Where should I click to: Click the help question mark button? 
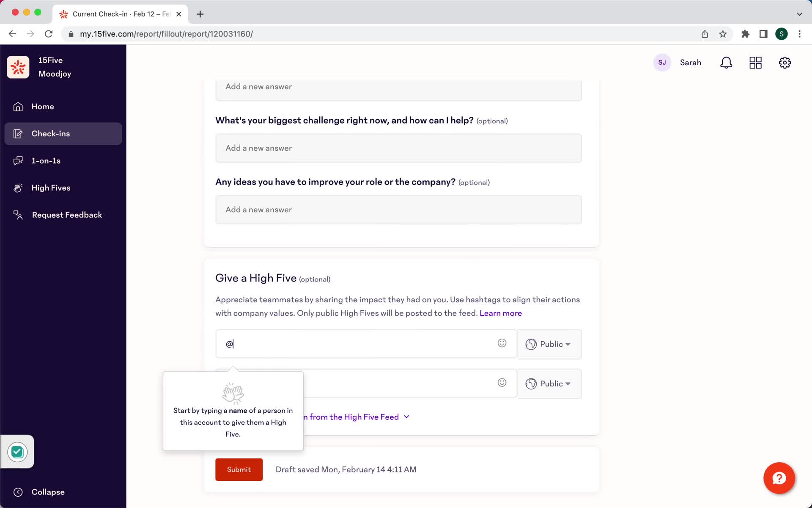779,478
